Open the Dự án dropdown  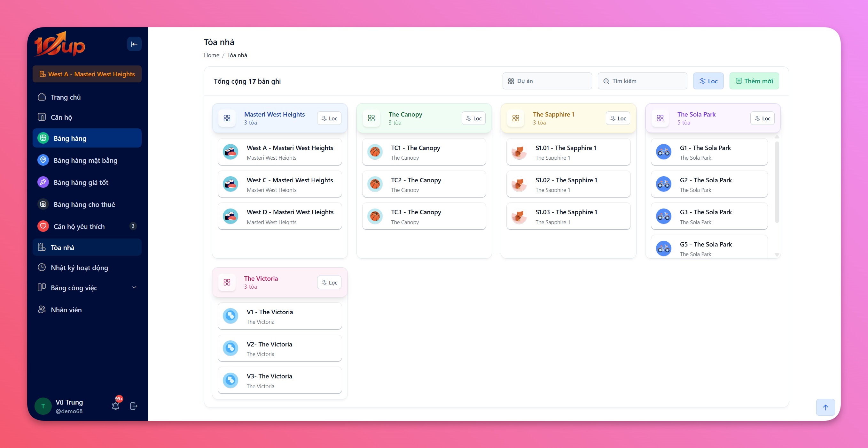coord(547,81)
